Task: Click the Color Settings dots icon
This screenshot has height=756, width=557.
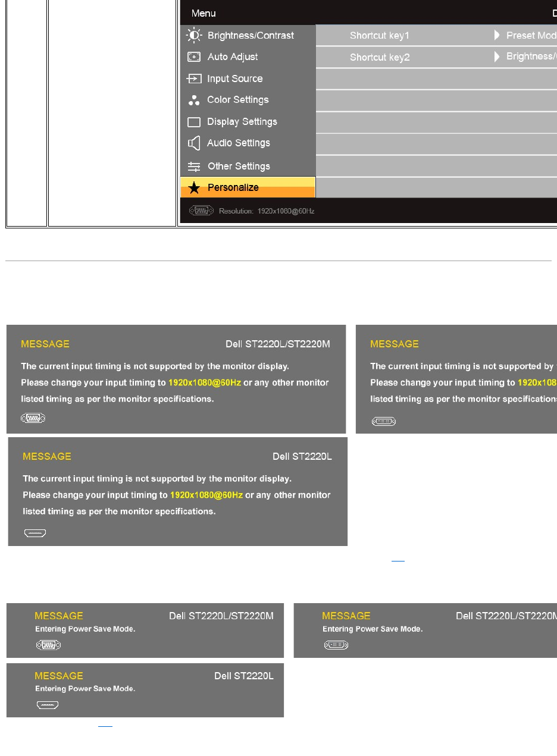Action: pyautogui.click(x=194, y=100)
